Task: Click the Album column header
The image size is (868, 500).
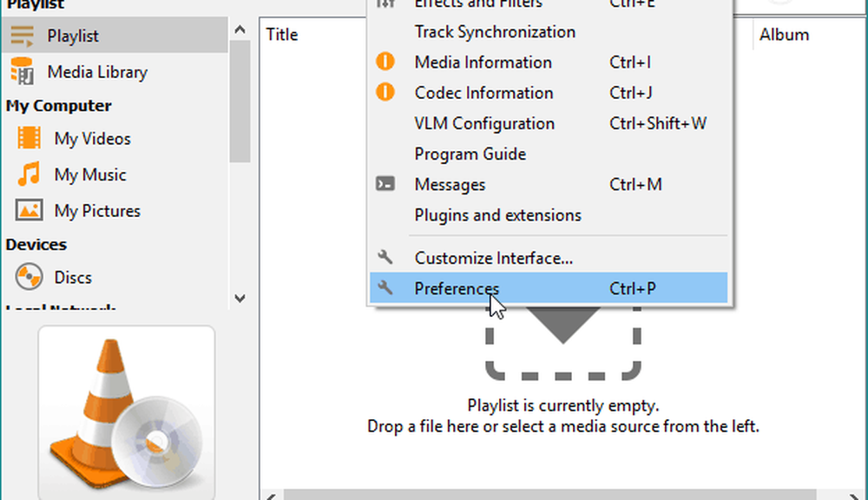Action: [784, 35]
